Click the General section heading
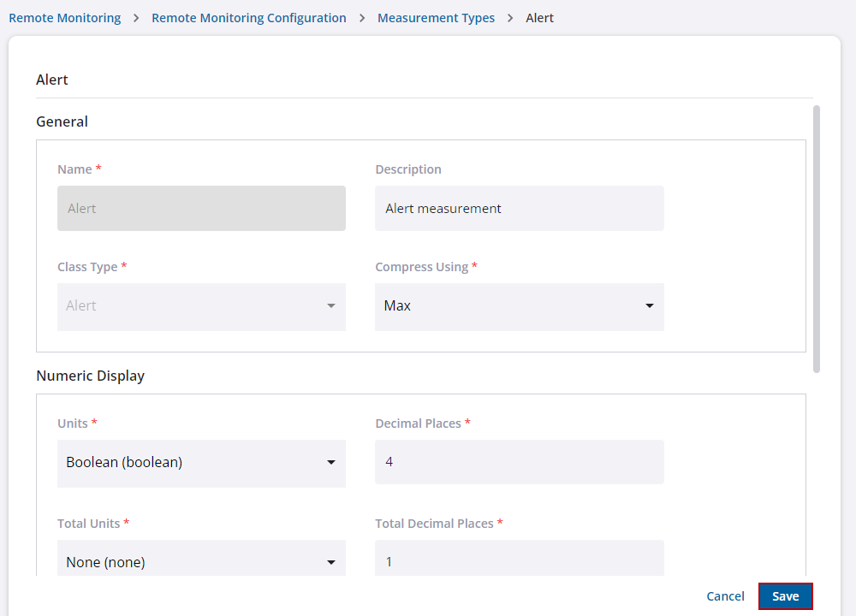 point(62,121)
